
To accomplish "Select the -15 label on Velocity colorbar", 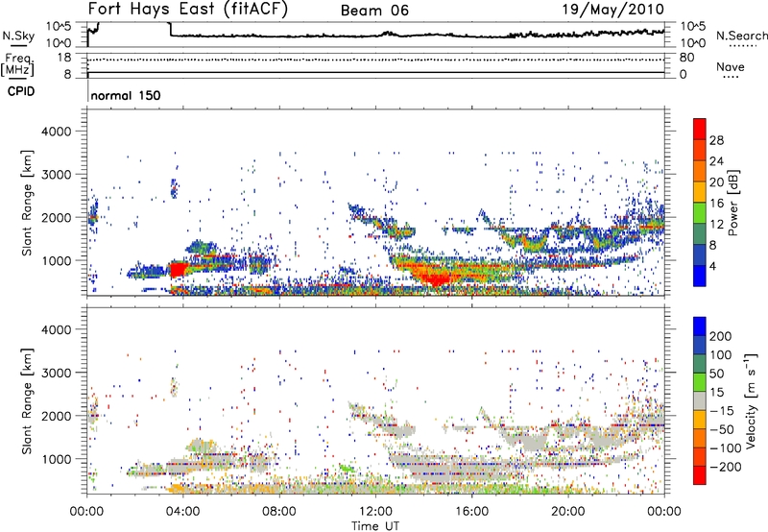I will point(722,411).
